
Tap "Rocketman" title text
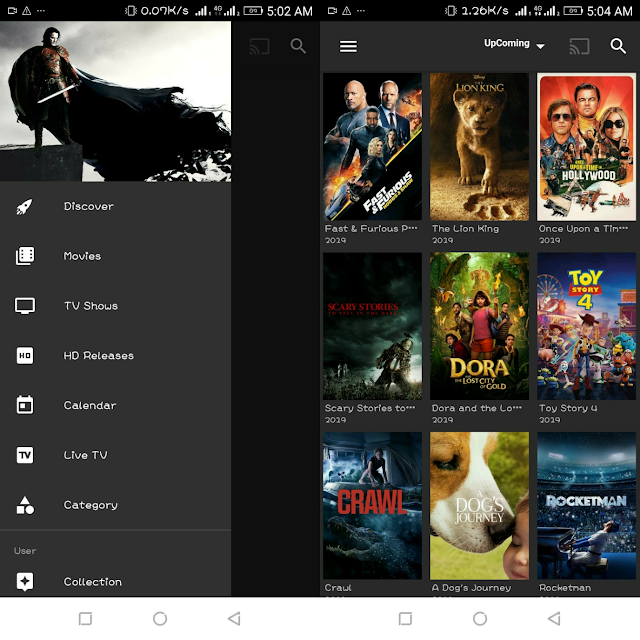[x=565, y=588]
